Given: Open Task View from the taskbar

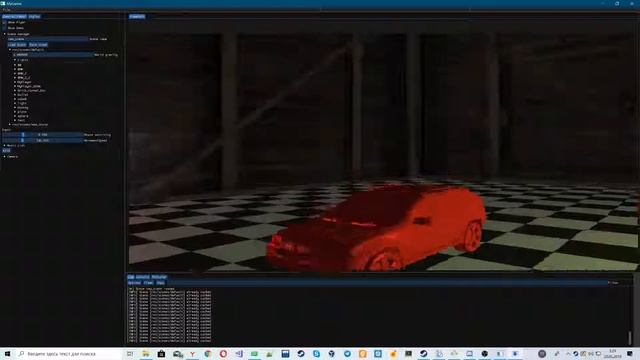Looking at the screenshot, I should pos(130,354).
